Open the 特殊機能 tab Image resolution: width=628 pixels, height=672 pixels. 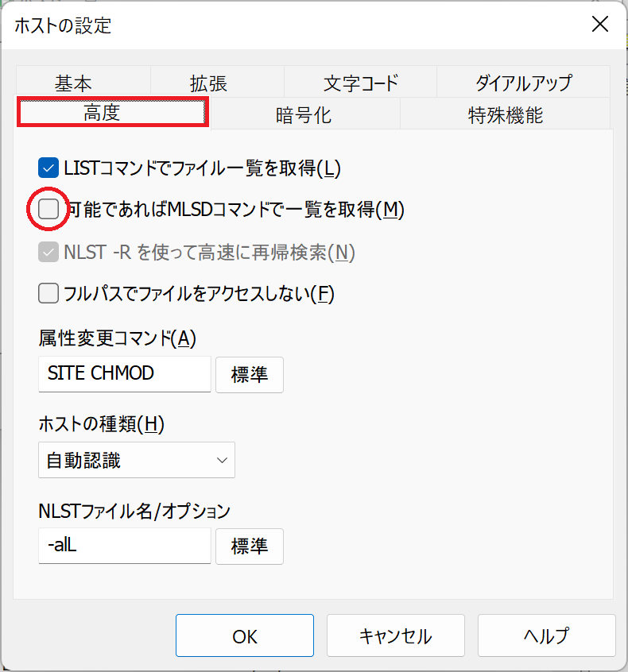[x=505, y=115]
